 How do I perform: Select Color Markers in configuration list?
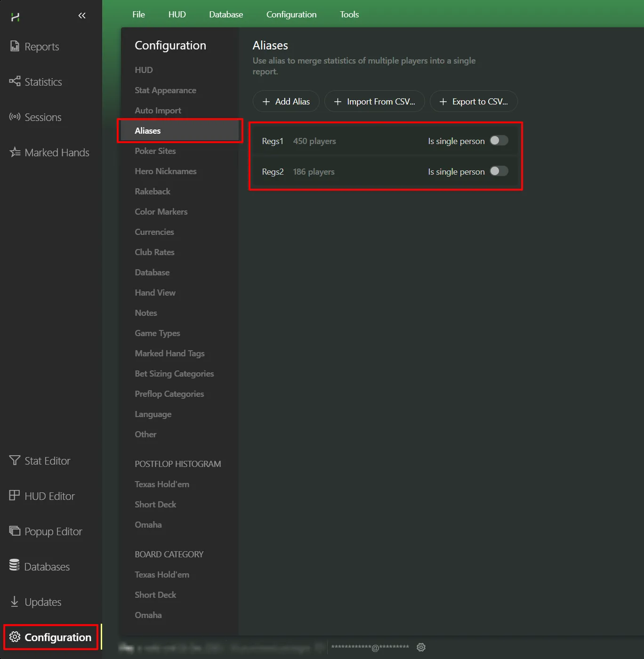161,212
